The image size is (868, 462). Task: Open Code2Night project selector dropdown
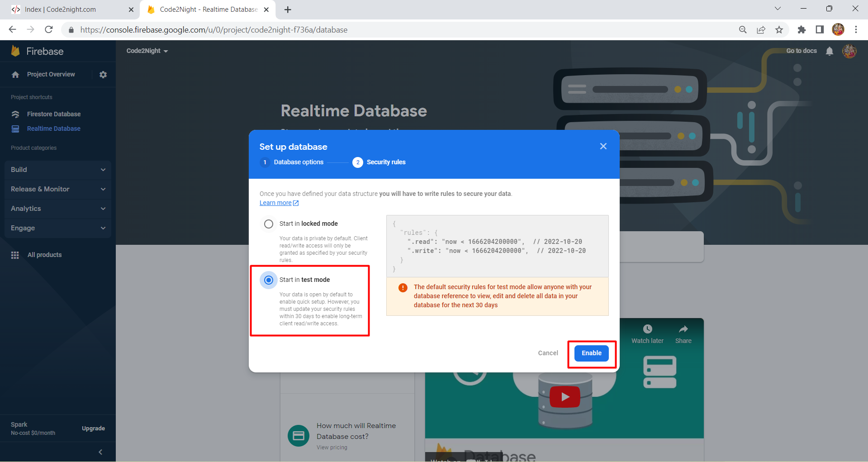click(147, 51)
